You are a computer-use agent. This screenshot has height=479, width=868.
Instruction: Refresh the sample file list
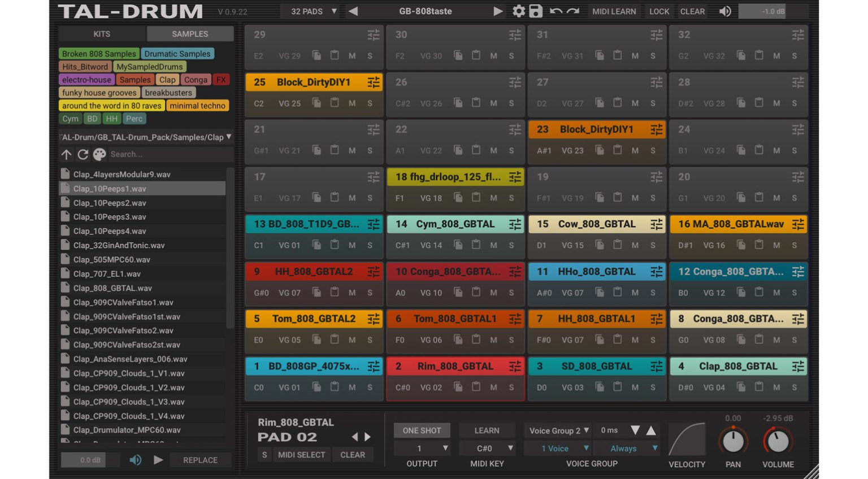coord(84,154)
